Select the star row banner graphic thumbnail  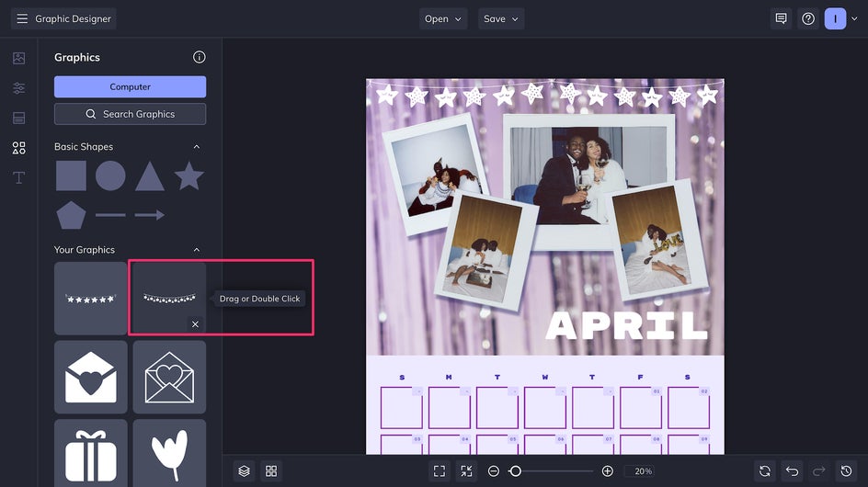click(x=91, y=299)
